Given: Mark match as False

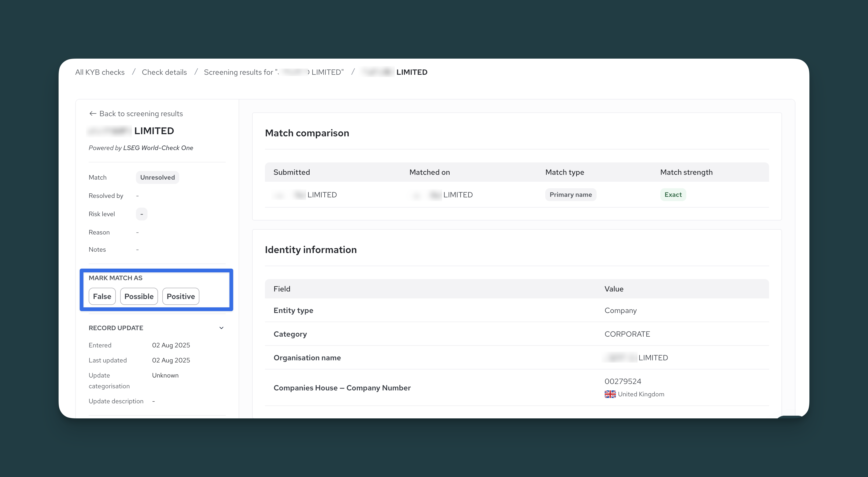Looking at the screenshot, I should [x=102, y=296].
